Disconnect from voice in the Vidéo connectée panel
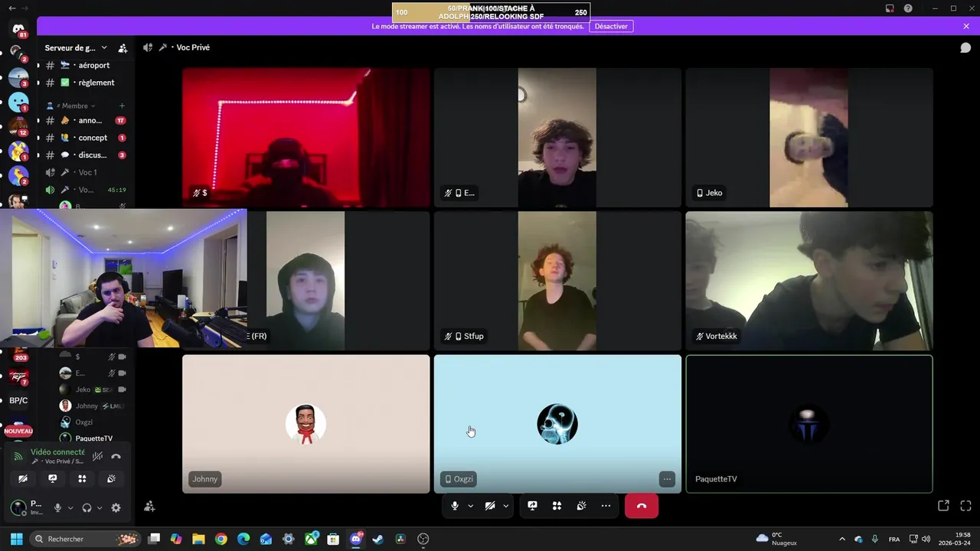 pos(116,456)
